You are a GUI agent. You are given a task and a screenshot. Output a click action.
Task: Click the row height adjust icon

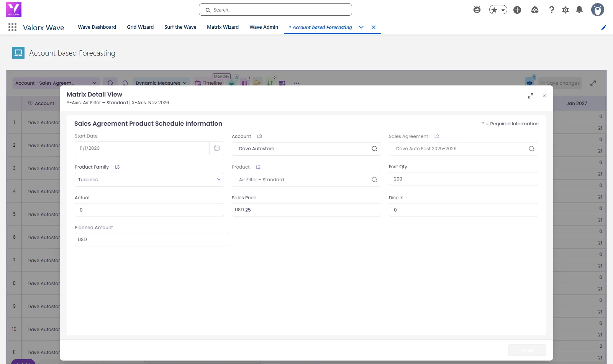(282, 83)
